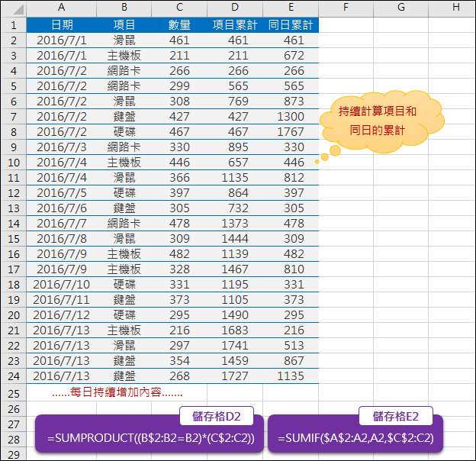The height and width of the screenshot is (461, 476).
Task: Select cell D15 value 1444
Action: 235,239
